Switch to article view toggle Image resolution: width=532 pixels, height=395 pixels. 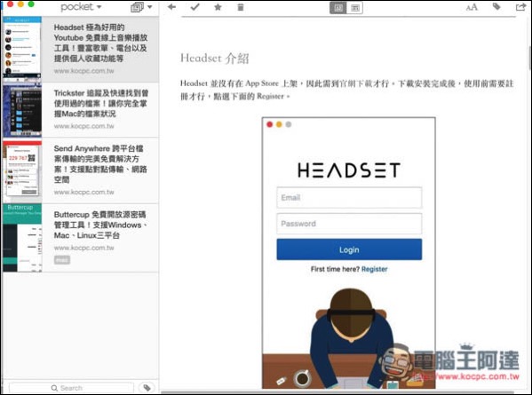point(337,7)
